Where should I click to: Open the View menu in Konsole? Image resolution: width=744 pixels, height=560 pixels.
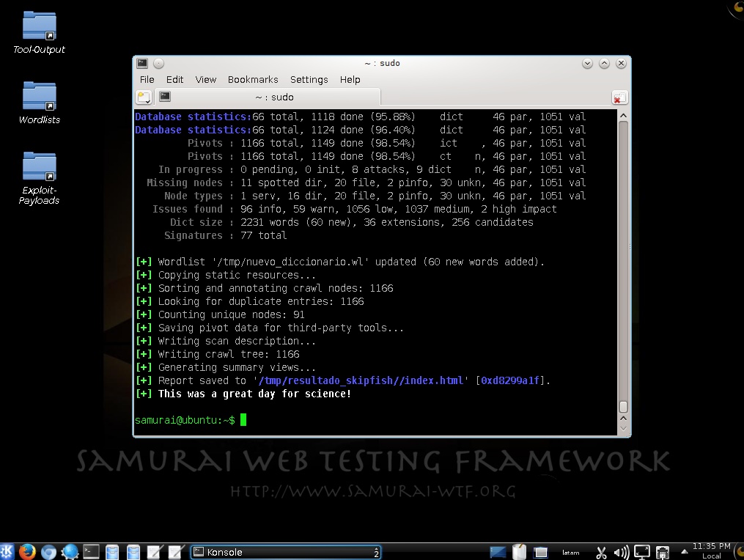click(x=205, y=79)
